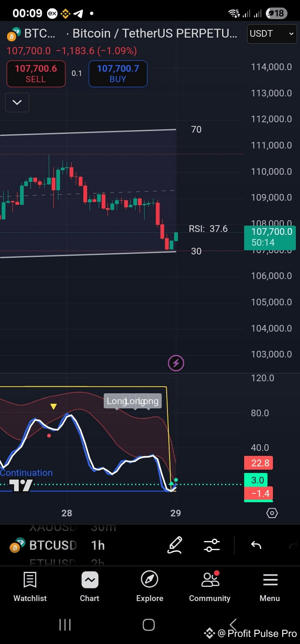Open the Explore tab
Viewport: 300px width, 644px height.
(150, 587)
